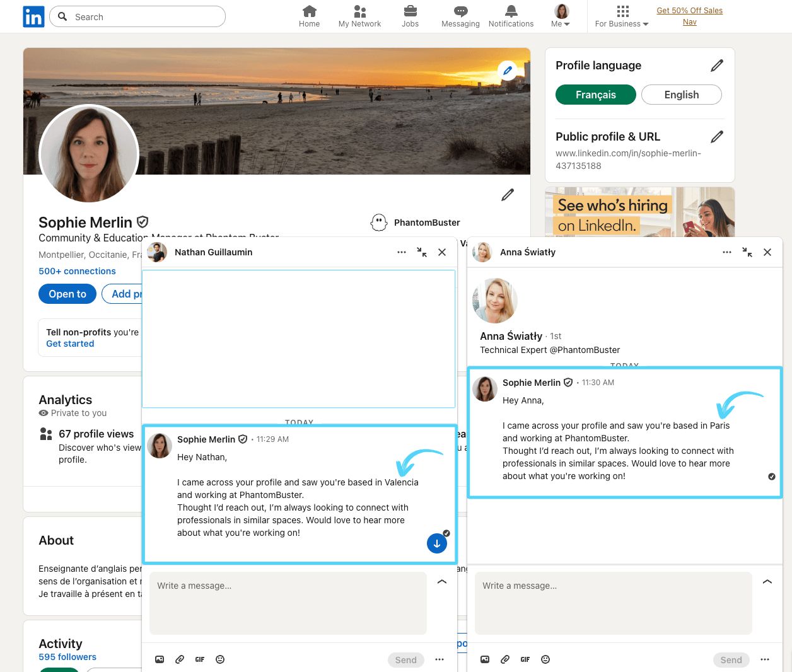Screen dimensions: 792x672
Task: Click the Open to button
Action: [x=67, y=294]
